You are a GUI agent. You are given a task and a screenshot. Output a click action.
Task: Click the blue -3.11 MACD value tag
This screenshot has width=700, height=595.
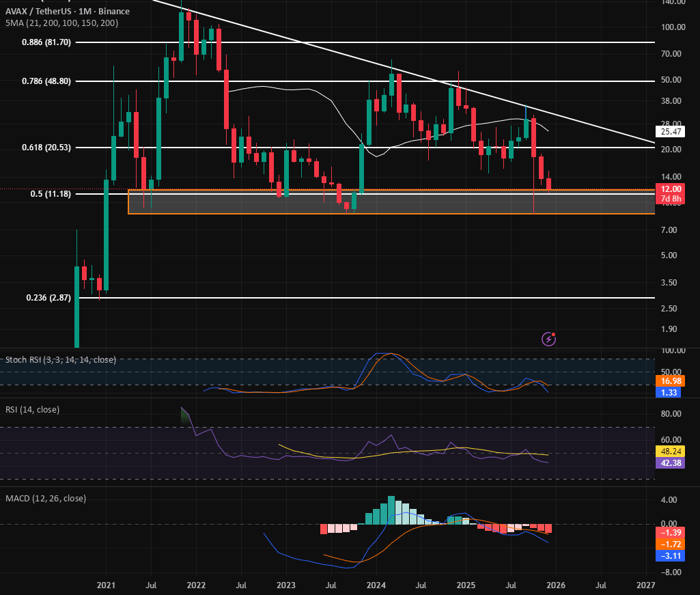tap(670, 556)
